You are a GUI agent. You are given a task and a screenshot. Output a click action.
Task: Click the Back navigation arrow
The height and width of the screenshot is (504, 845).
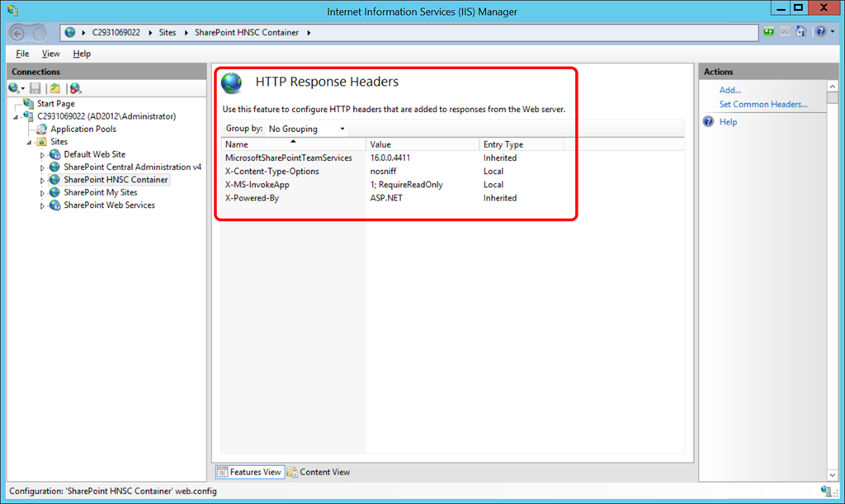17,33
